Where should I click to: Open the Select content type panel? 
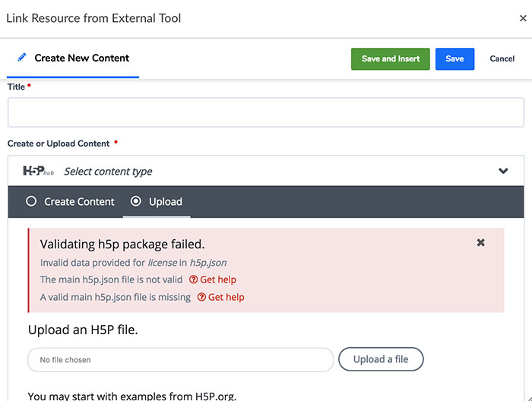coord(266,171)
